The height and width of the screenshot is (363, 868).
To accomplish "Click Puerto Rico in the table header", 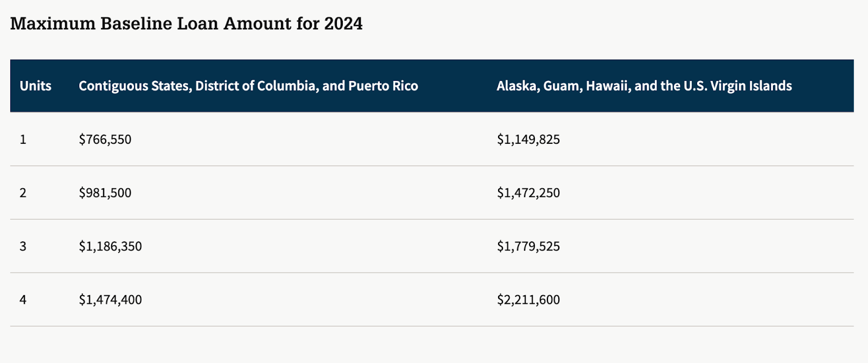I will coord(383,86).
